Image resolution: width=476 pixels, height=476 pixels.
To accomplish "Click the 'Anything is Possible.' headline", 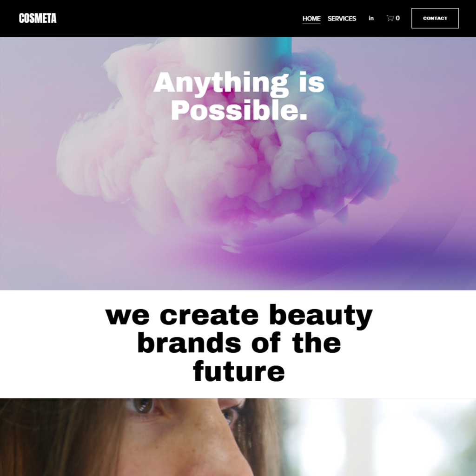I will click(239, 96).
